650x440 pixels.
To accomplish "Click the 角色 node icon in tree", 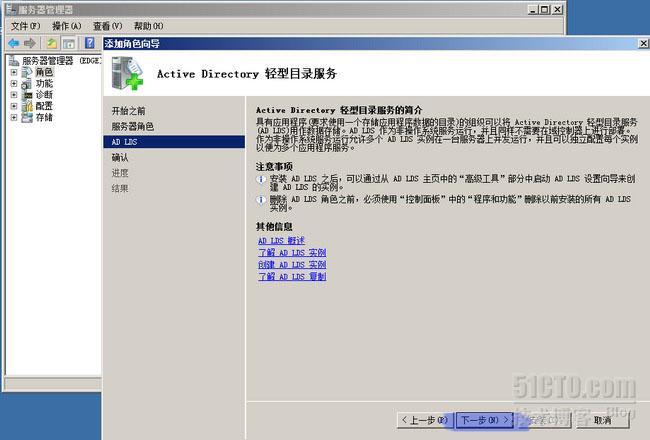I will 27,72.
